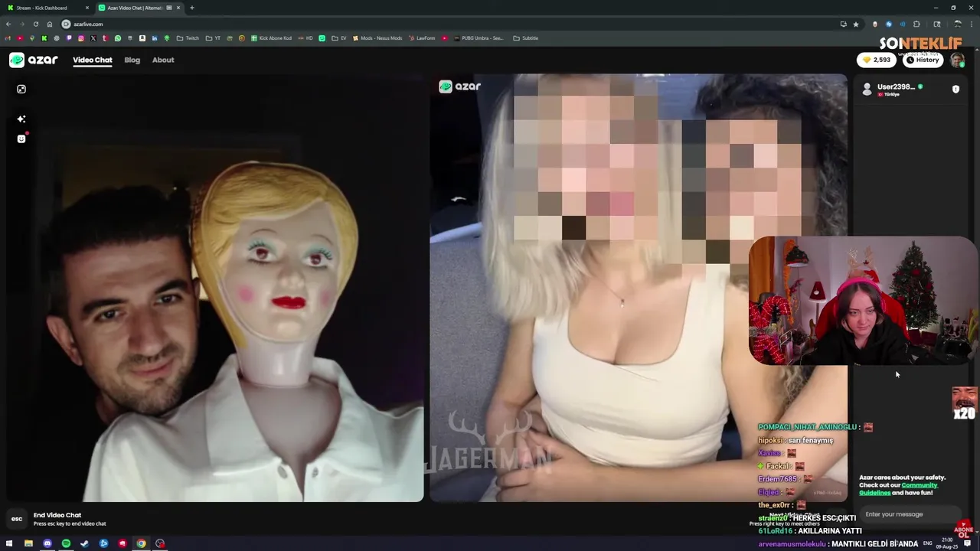Screen dimensions: 980x551
Task: Open the Subtitle bookmarks folder
Action: click(526, 38)
